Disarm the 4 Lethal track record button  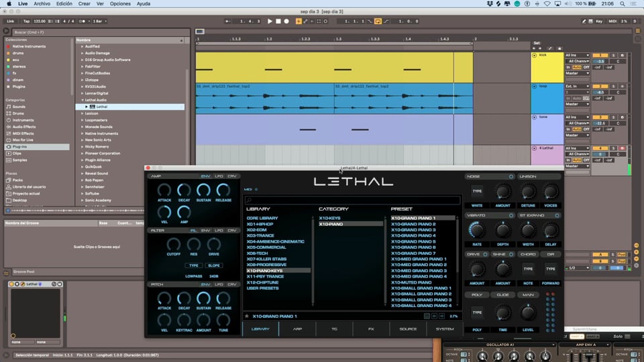tap(623, 148)
